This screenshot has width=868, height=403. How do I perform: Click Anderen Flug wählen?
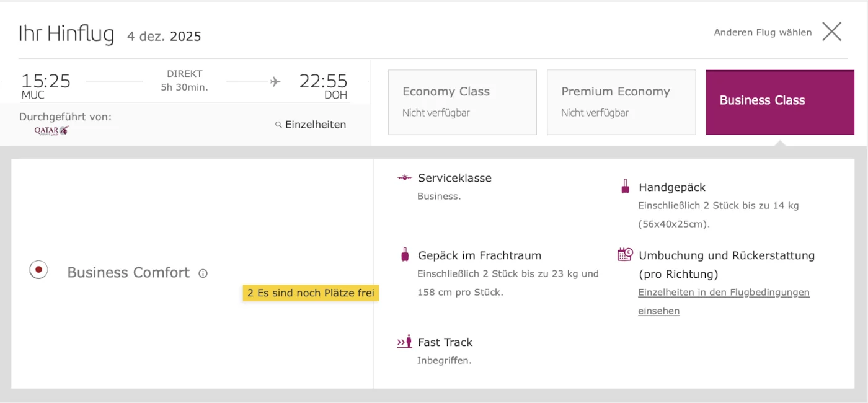(x=763, y=32)
